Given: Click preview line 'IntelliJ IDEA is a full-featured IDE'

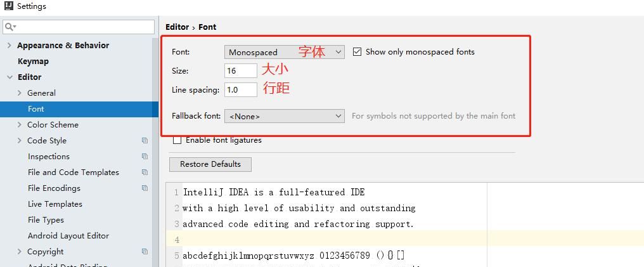Looking at the screenshot, I should [274, 192].
